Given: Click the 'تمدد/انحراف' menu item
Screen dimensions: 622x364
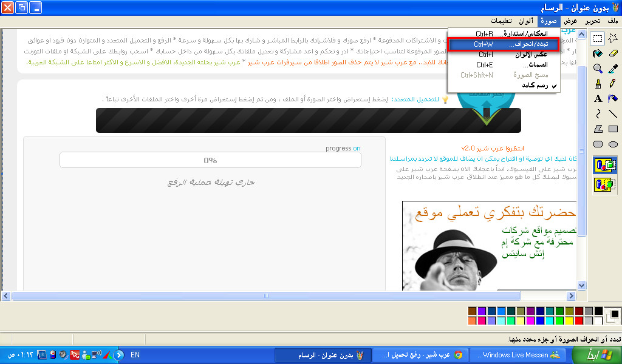Looking at the screenshot, I should click(x=504, y=44).
